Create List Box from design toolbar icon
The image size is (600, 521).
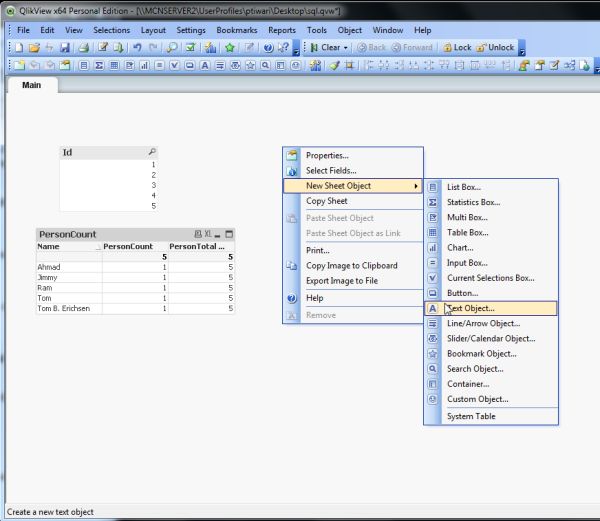pyautogui.click(x=84, y=65)
